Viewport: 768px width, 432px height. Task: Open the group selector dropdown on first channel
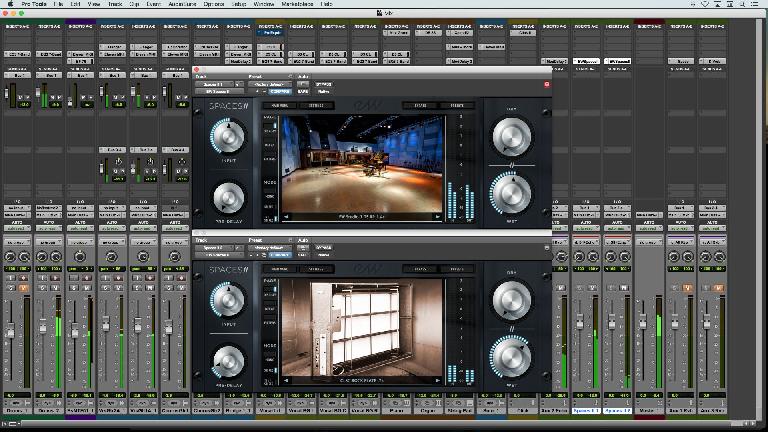click(17, 242)
